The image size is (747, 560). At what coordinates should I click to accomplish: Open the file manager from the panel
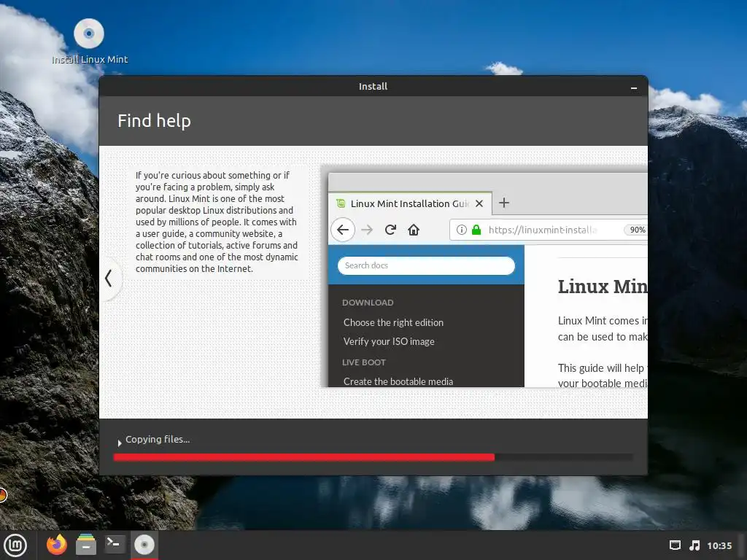click(x=86, y=544)
